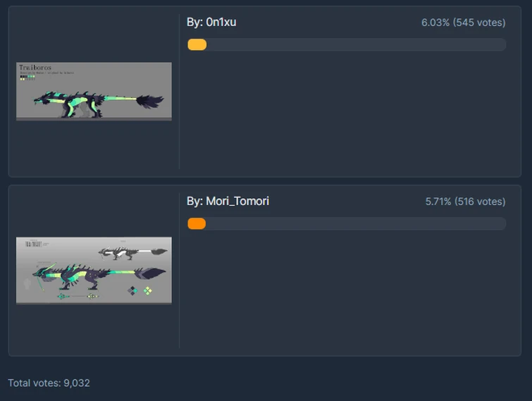Select the 6.03% (545 votes) label
The height and width of the screenshot is (401, 532).
[x=464, y=23]
